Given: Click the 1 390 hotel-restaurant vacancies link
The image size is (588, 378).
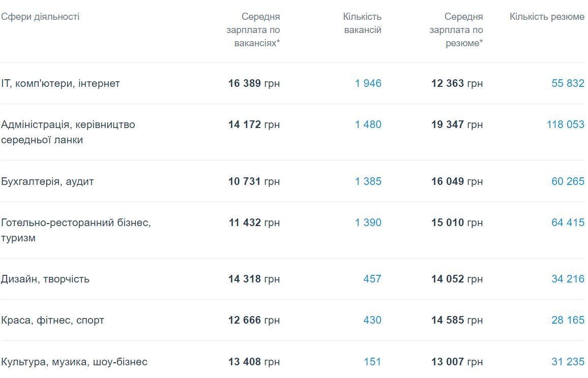Looking at the screenshot, I should point(368,223).
